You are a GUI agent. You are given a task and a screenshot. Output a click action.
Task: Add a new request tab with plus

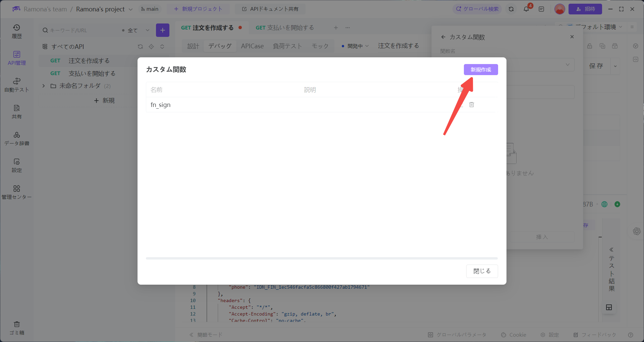pyautogui.click(x=336, y=27)
